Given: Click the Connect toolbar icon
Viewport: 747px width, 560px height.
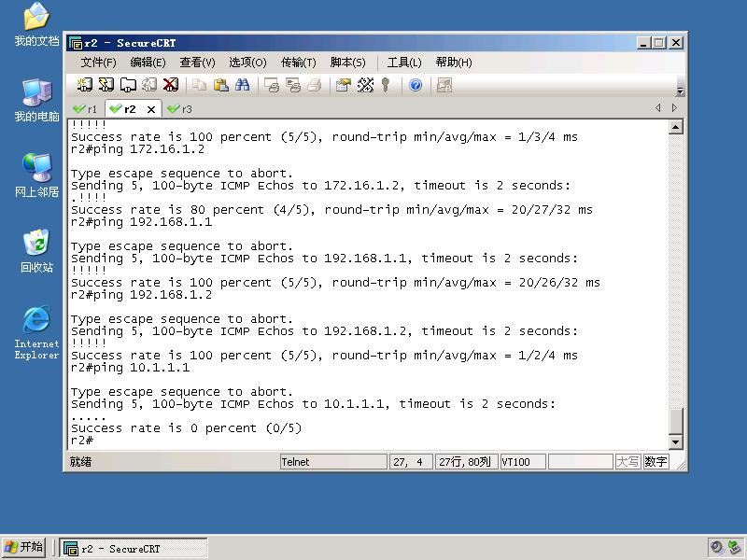Looking at the screenshot, I should click(85, 85).
